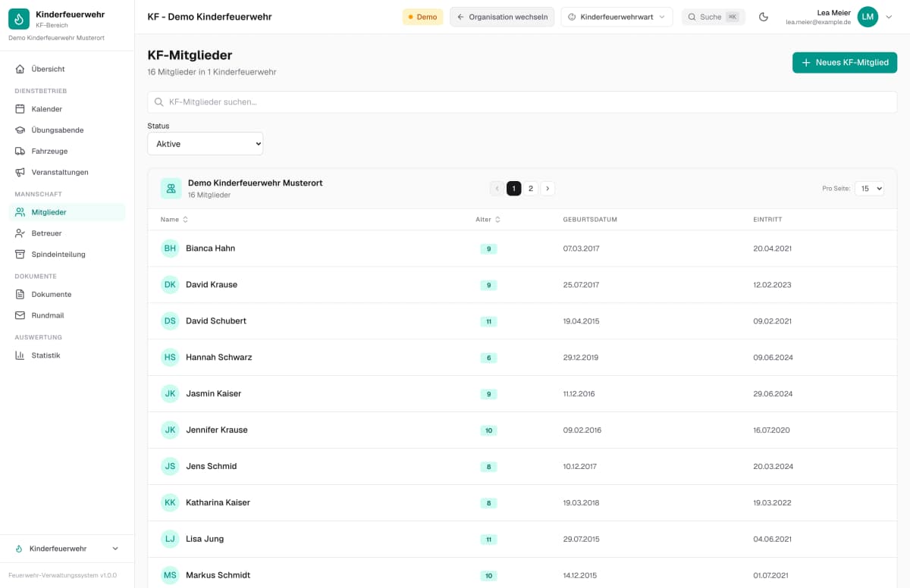Click the DK avatar for David Krause

pyautogui.click(x=170, y=285)
